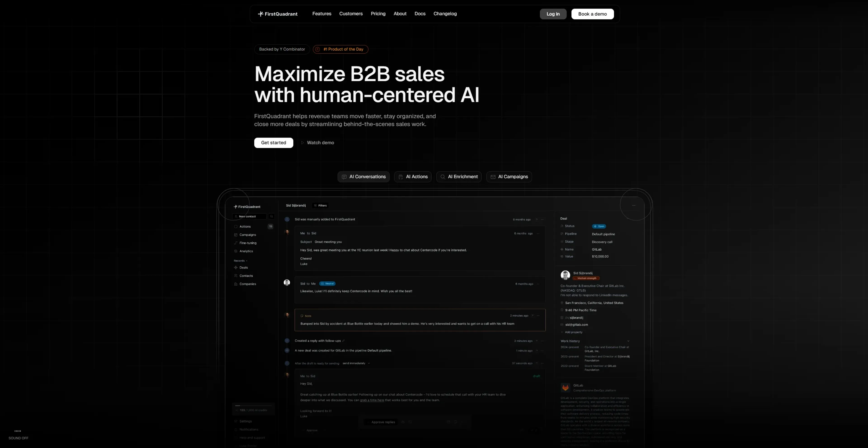Click the sid@gitlab.com email
868x448 pixels.
tap(576, 325)
